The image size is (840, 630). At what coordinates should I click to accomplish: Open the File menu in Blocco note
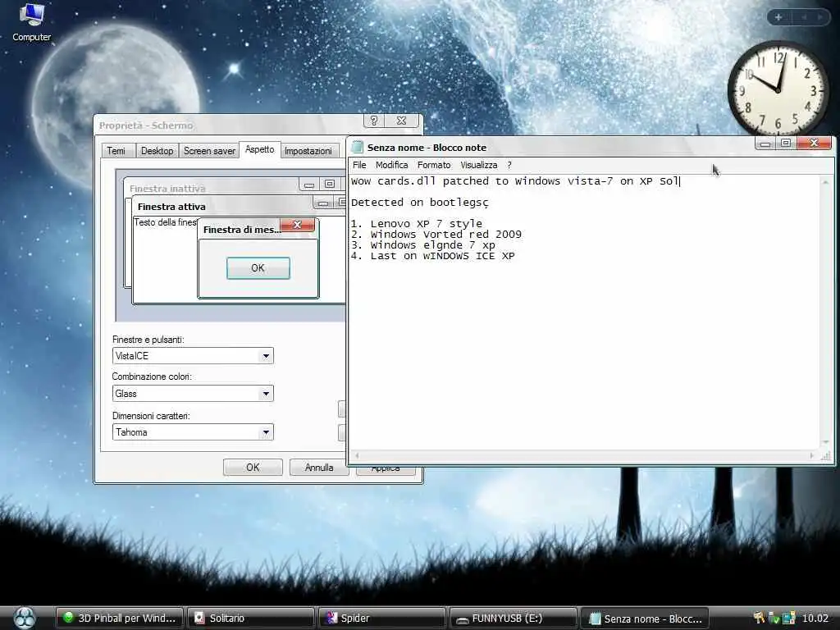(359, 165)
